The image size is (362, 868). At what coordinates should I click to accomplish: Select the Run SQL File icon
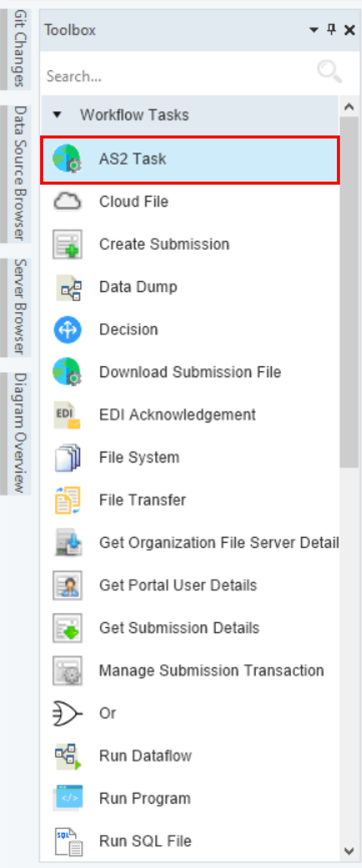pyautogui.click(x=68, y=841)
